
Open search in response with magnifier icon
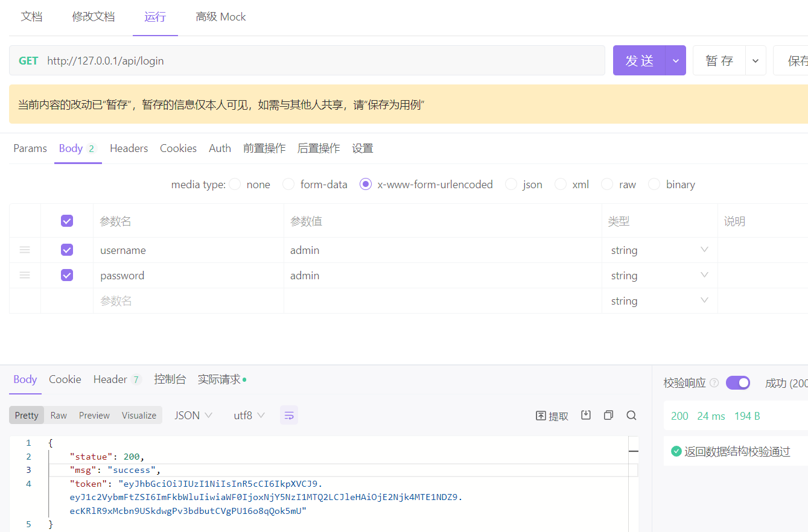pos(631,415)
